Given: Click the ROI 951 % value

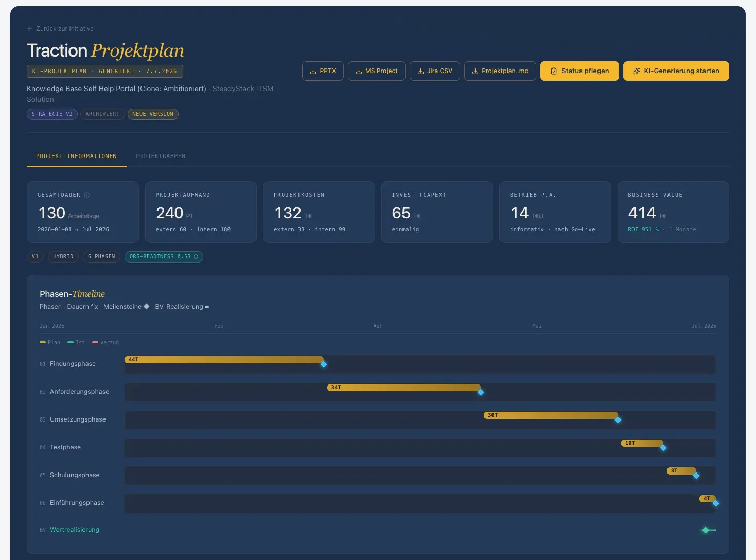Looking at the screenshot, I should coord(643,229).
